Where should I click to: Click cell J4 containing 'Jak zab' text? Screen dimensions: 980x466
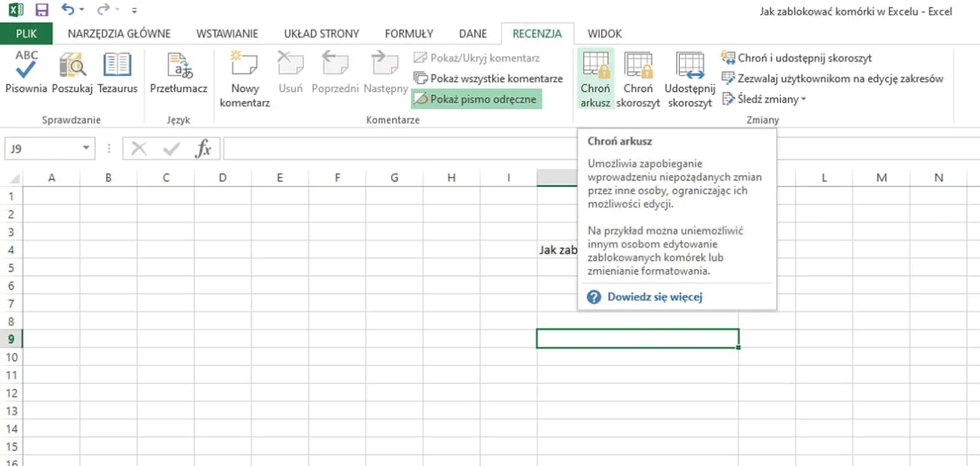[557, 250]
